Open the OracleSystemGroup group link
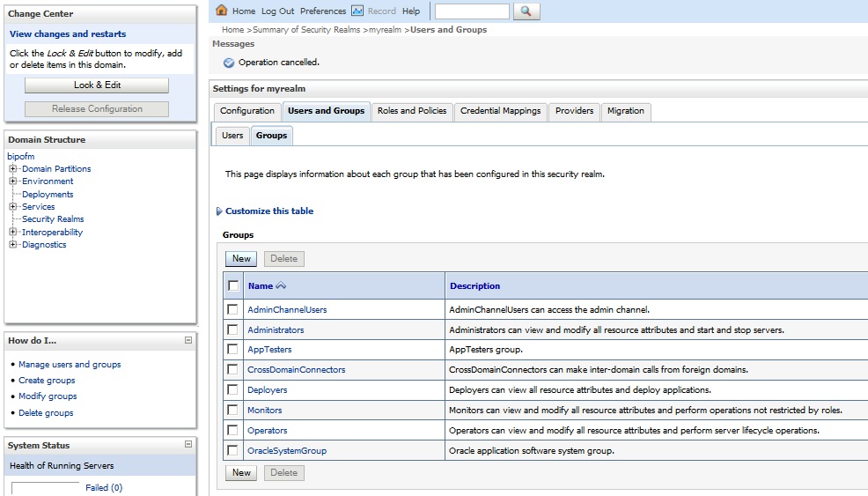 point(287,451)
